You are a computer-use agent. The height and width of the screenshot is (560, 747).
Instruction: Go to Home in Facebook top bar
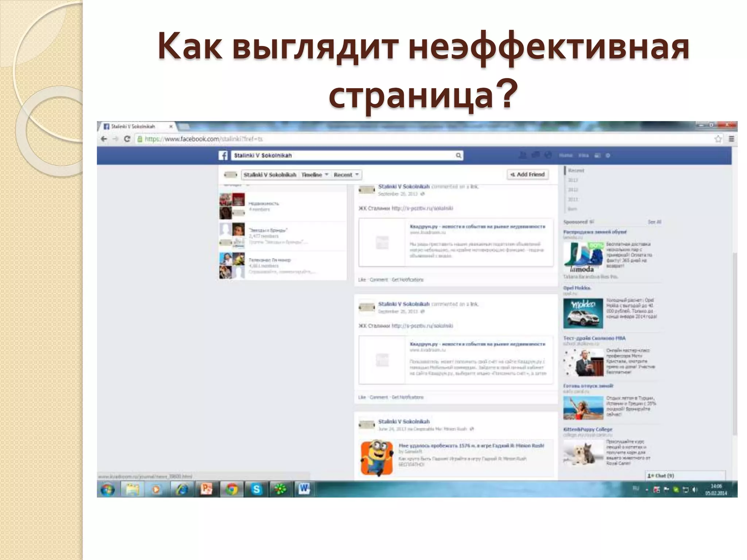566,156
